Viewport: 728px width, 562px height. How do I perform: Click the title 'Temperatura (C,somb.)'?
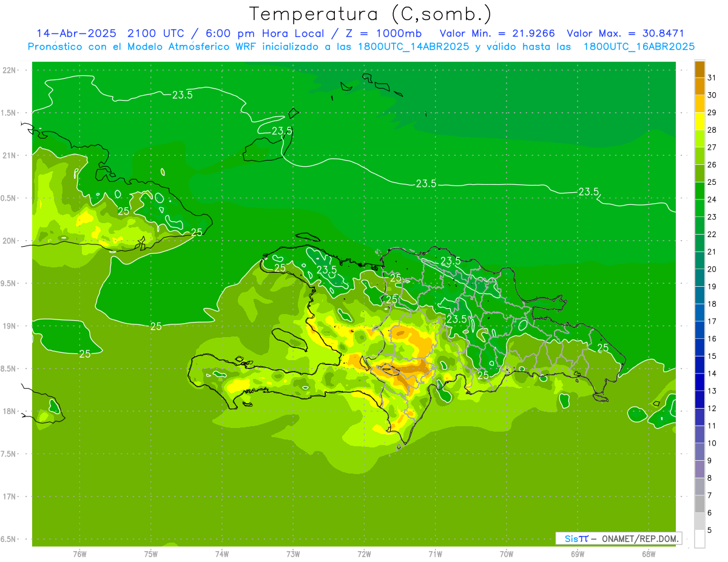[x=370, y=14]
